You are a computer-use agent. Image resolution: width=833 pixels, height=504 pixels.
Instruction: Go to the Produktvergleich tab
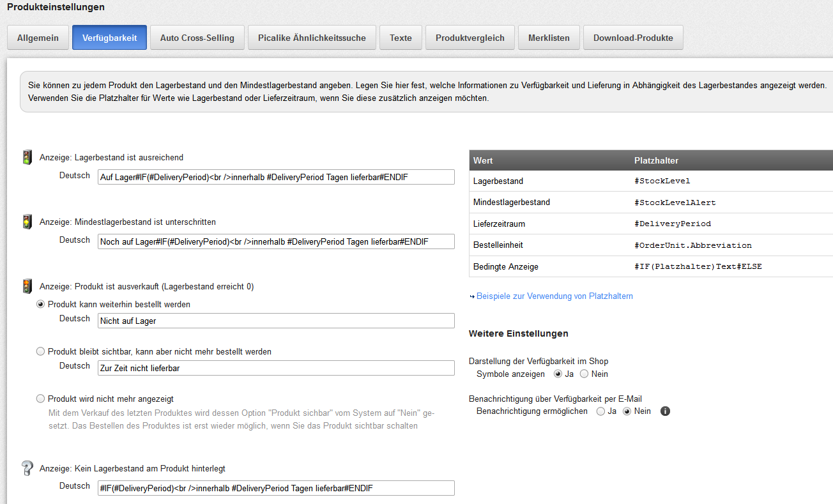[x=470, y=38]
